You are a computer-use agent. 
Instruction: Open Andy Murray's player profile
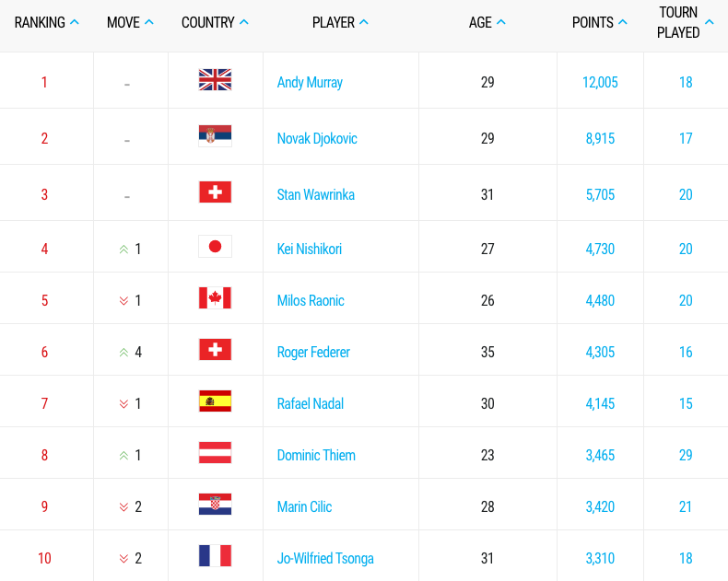(310, 83)
